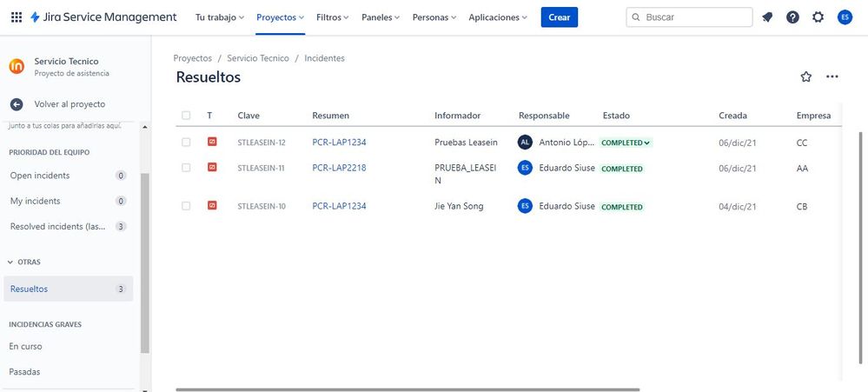Click Volver al proyecto
This screenshot has width=868, height=392.
70,104
